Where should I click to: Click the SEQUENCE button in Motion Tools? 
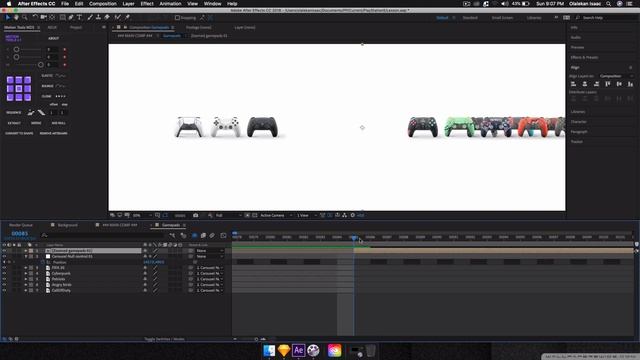[14, 113]
